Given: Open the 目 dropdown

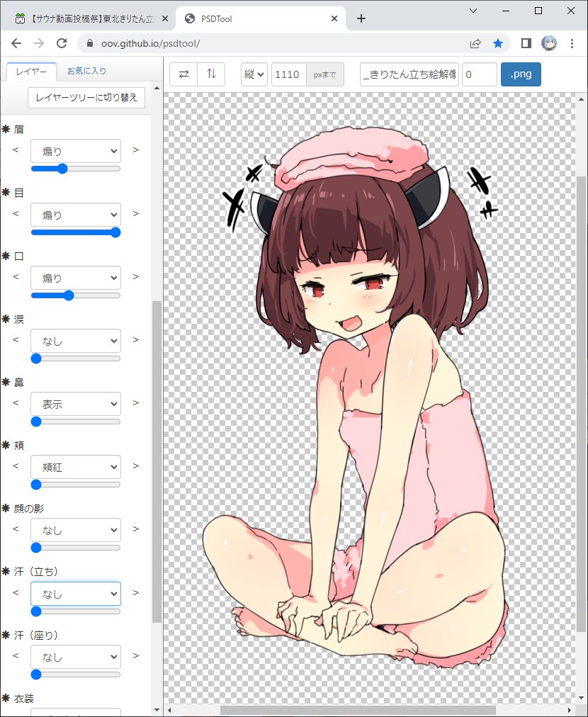Looking at the screenshot, I should (76, 215).
